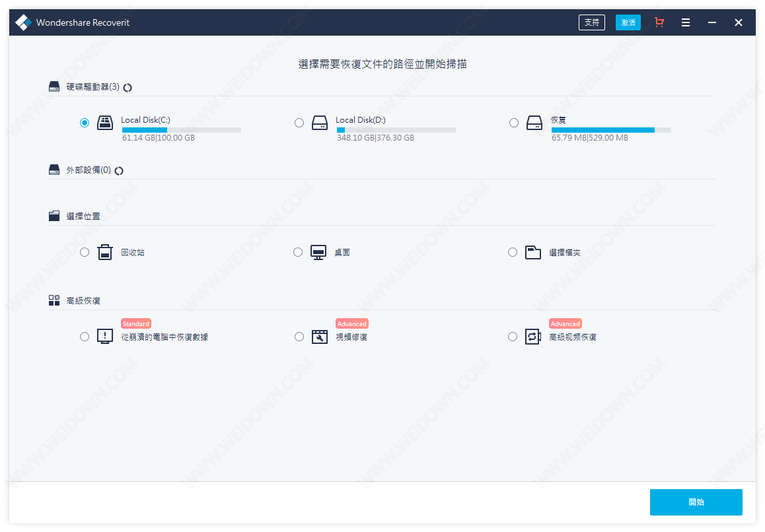Select the Local Disk(C:) radio button
The height and width of the screenshot is (532, 765).
click(85, 123)
